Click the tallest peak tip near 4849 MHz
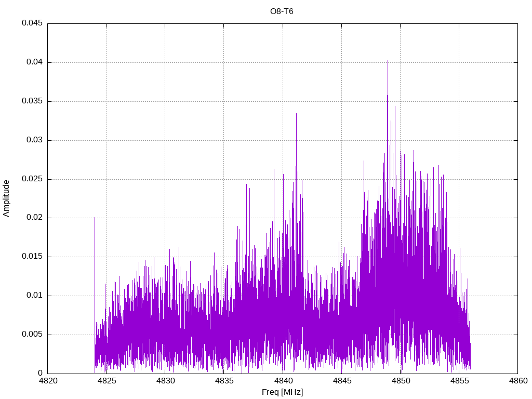Image resolution: width=532 pixels, height=399 pixels. 388,61
